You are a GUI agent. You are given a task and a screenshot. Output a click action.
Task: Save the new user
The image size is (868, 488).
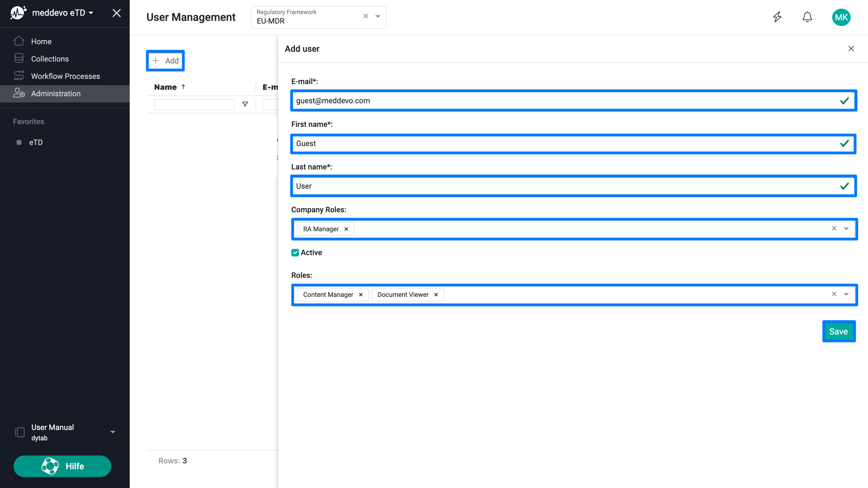pos(839,331)
